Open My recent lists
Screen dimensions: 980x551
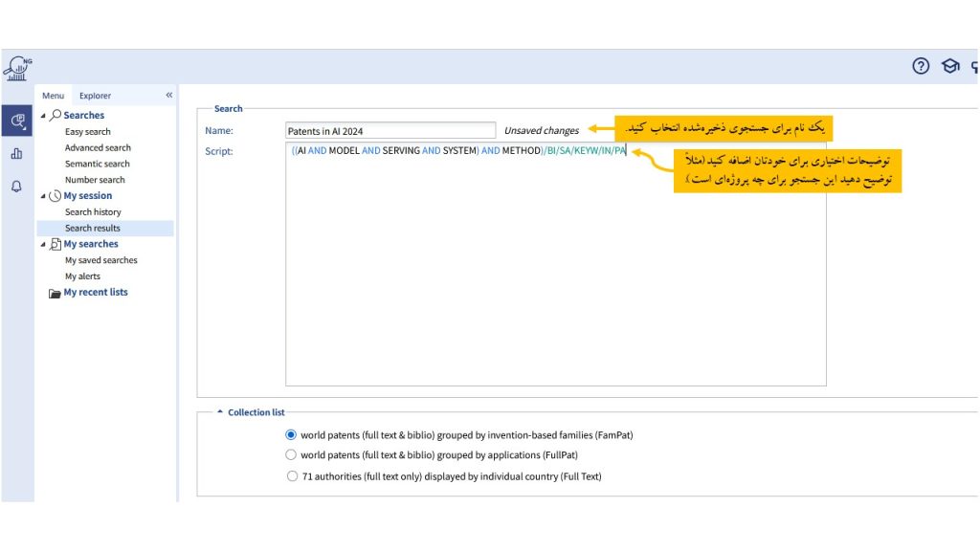coord(96,292)
